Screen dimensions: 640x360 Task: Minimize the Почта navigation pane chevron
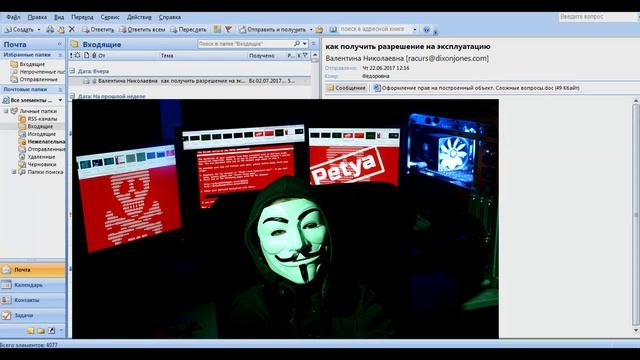click(x=60, y=44)
